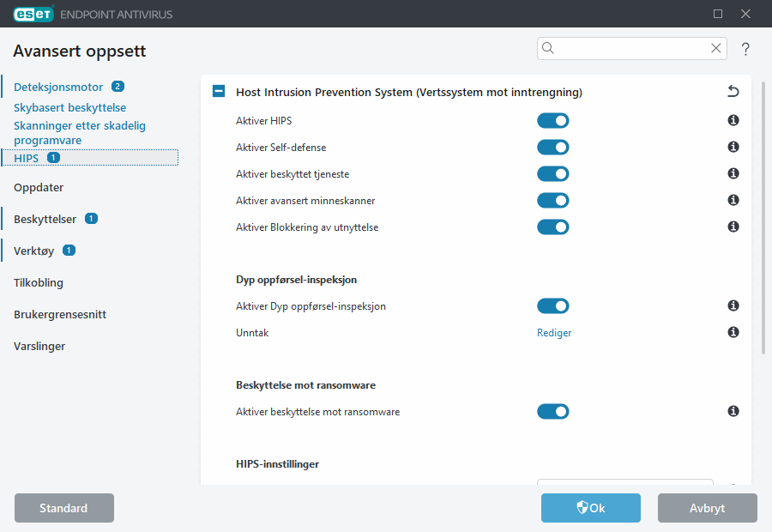
Task: Toggle Aktiver HIPS switch
Action: click(x=553, y=121)
